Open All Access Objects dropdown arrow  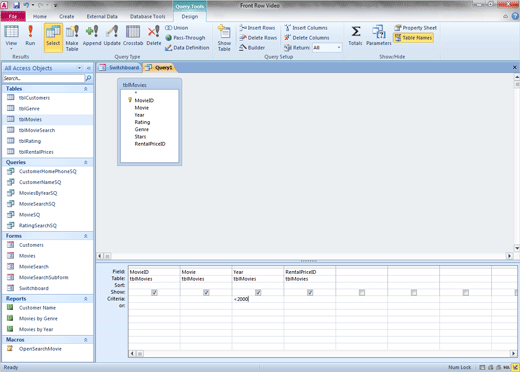point(79,68)
